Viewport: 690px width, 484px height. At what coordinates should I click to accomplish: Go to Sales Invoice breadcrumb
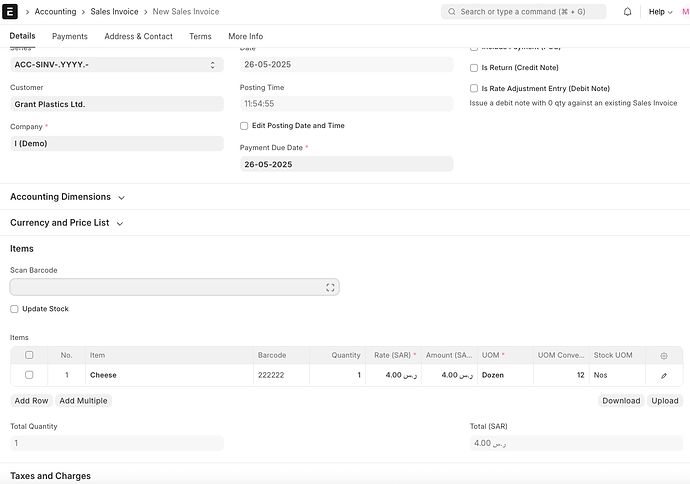[114, 12]
